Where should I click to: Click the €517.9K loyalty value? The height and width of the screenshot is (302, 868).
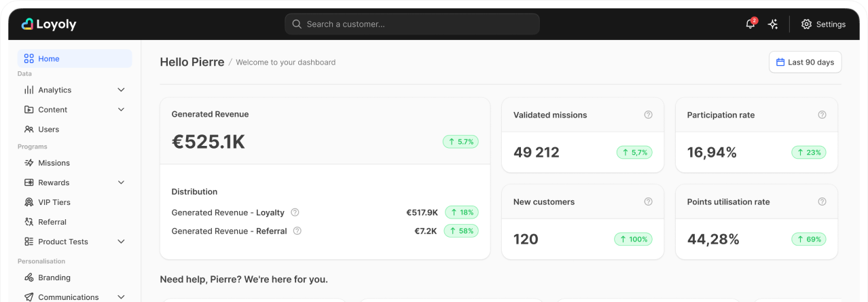point(422,212)
